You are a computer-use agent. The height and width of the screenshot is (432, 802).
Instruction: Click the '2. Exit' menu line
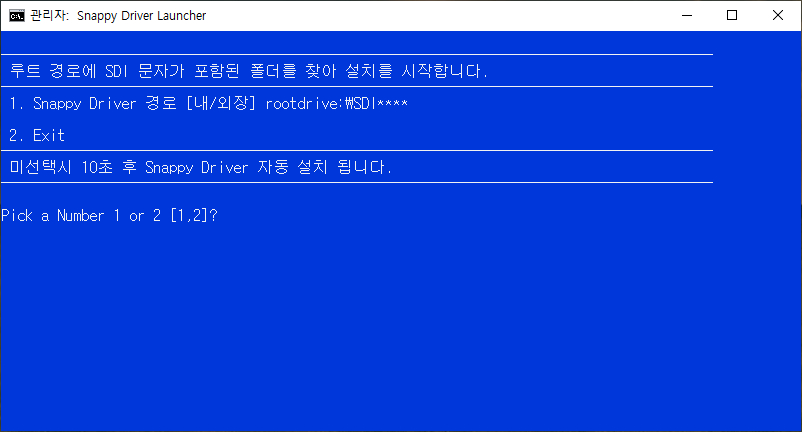(x=37, y=135)
